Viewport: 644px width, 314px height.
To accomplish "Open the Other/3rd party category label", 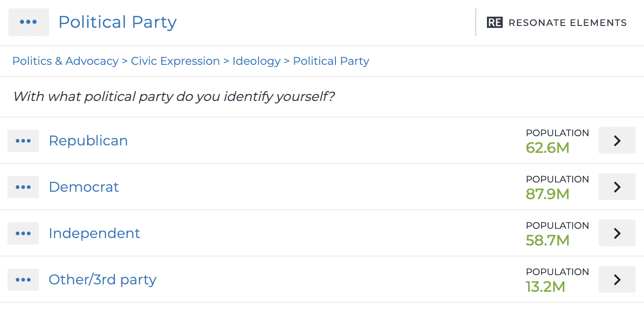I will tap(102, 279).
